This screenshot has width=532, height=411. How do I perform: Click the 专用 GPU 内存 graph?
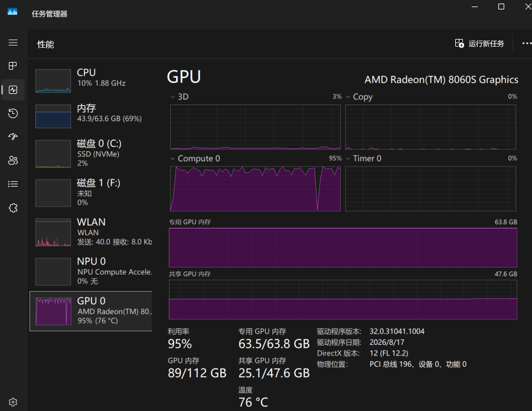point(343,247)
